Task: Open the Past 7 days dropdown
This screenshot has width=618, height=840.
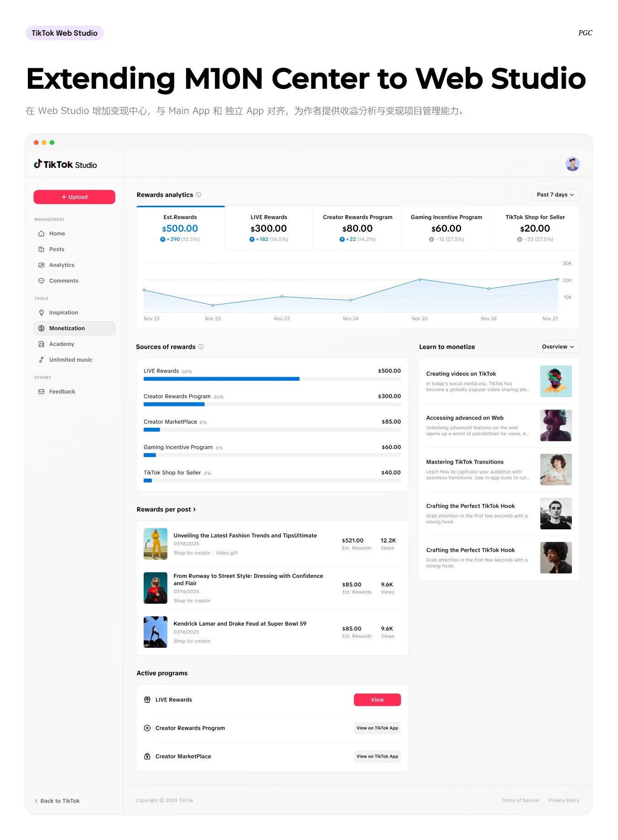Action: 555,194
